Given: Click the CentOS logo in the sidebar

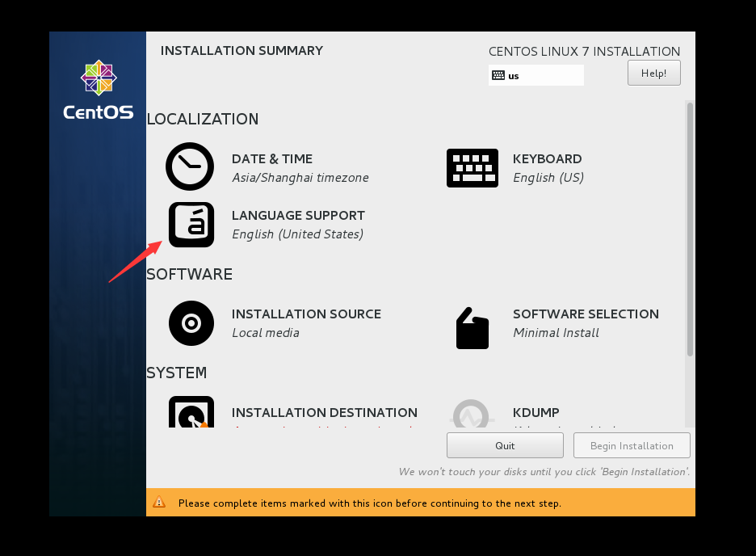Looking at the screenshot, I should (99, 91).
